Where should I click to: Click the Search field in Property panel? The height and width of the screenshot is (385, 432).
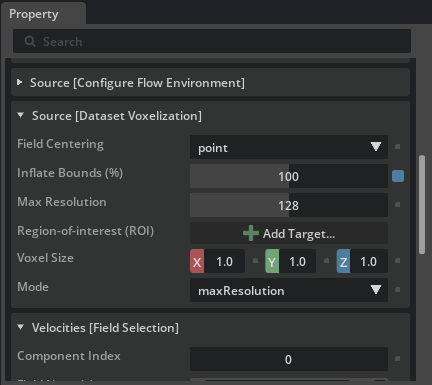[212, 41]
